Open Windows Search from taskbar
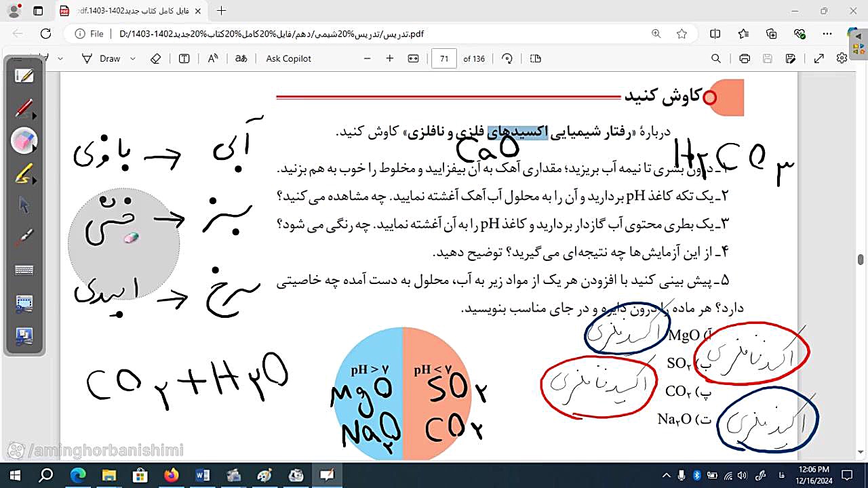868x488 pixels. (x=46, y=475)
